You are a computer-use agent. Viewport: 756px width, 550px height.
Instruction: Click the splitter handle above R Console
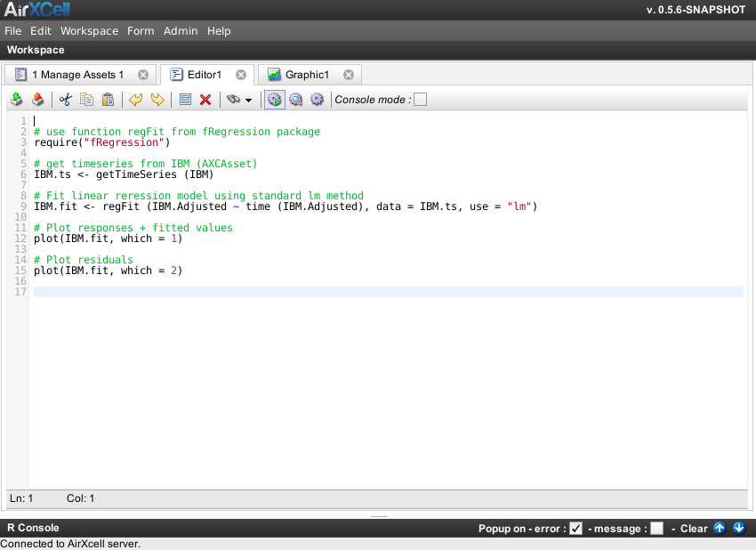tap(380, 517)
